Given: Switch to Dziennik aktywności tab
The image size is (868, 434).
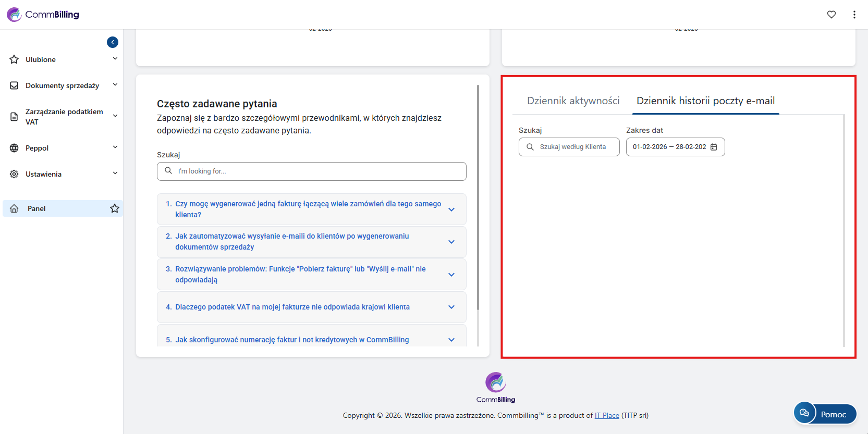Looking at the screenshot, I should click(x=573, y=101).
